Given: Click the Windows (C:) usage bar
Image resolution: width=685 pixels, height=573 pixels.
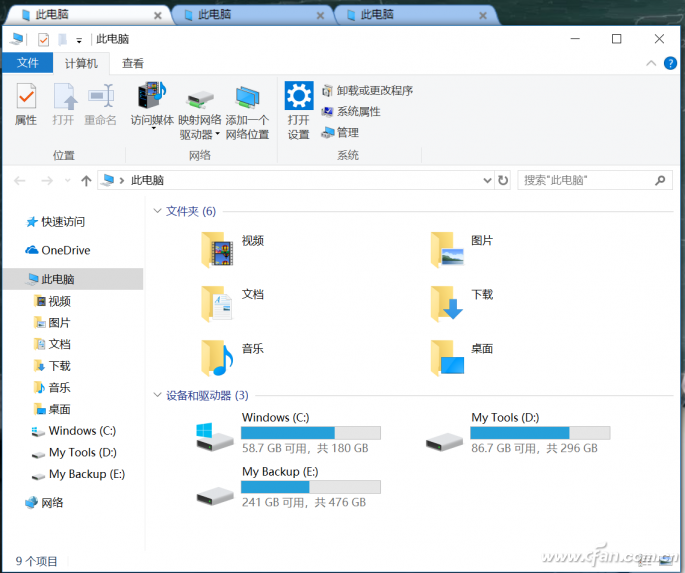Looking at the screenshot, I should (311, 433).
